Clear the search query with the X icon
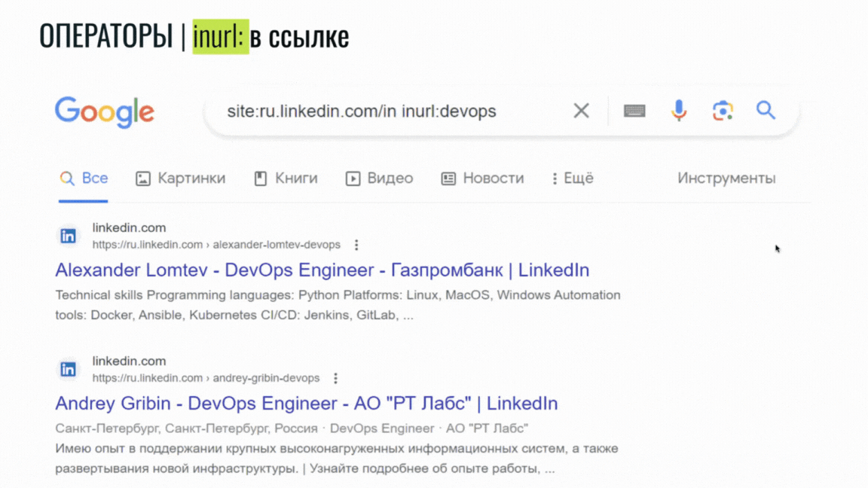Image resolution: width=868 pixels, height=488 pixels. click(581, 111)
